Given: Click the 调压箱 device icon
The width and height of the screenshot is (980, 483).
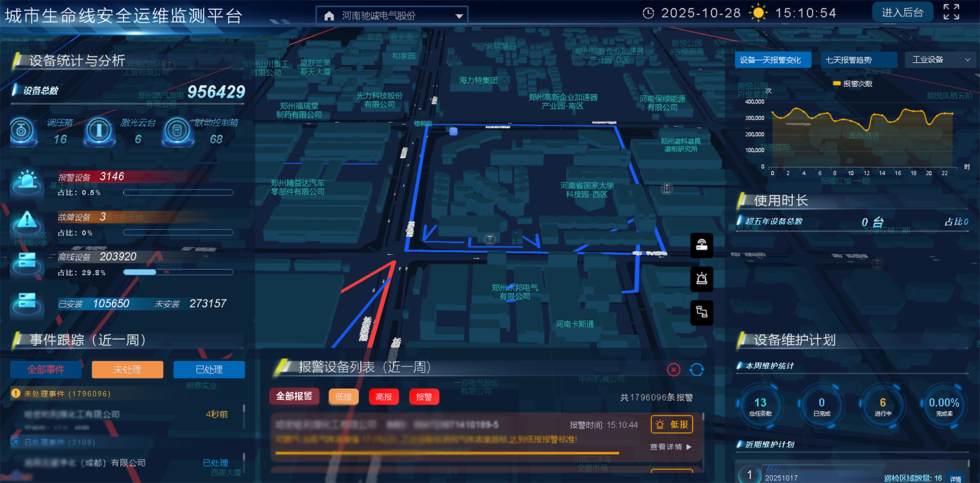Looking at the screenshot, I should click(24, 131).
